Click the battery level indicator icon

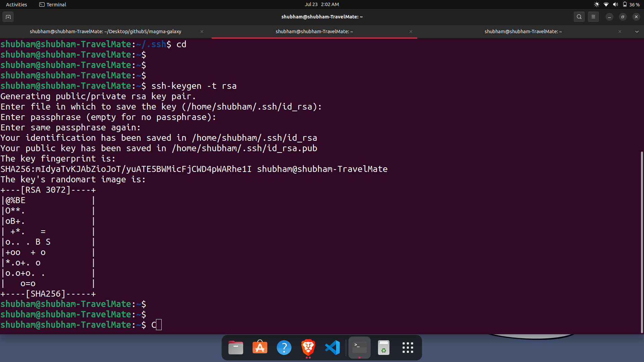point(625,4)
